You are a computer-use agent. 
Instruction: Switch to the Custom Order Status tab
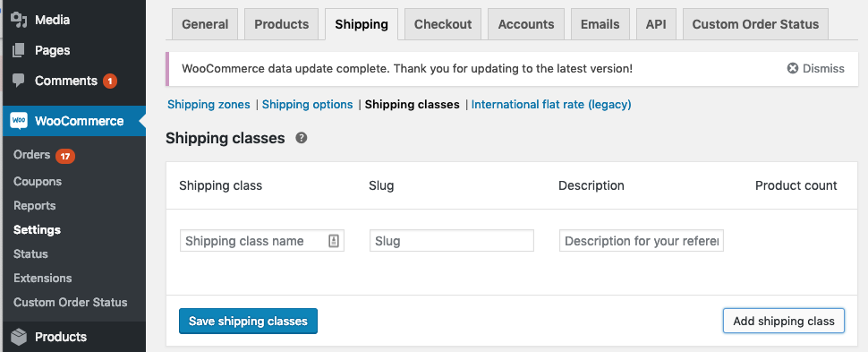tap(755, 24)
